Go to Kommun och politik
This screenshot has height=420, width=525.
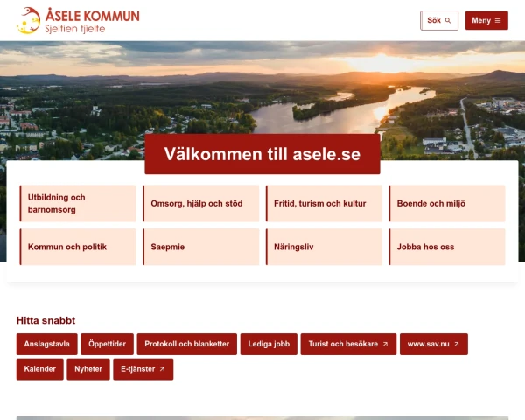click(78, 247)
